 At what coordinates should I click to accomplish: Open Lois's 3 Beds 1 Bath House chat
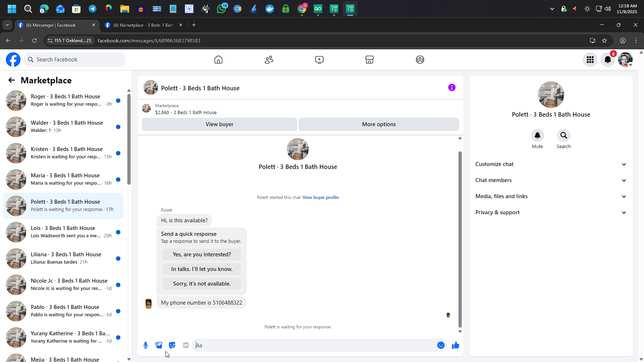63,232
